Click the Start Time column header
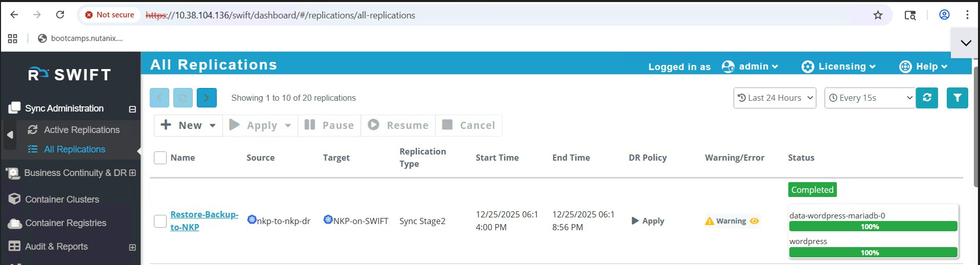The height and width of the screenshot is (265, 980). point(497,158)
